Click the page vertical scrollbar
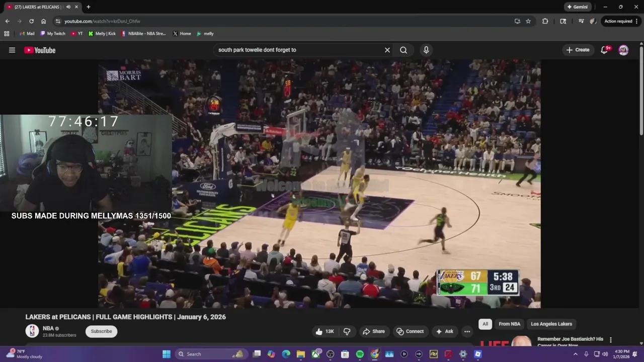644x362 pixels. 641,90
